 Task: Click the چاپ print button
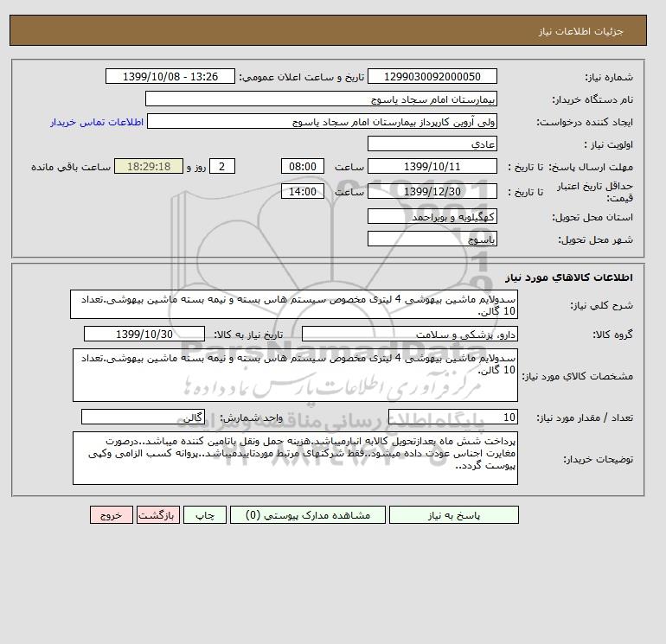[205, 515]
